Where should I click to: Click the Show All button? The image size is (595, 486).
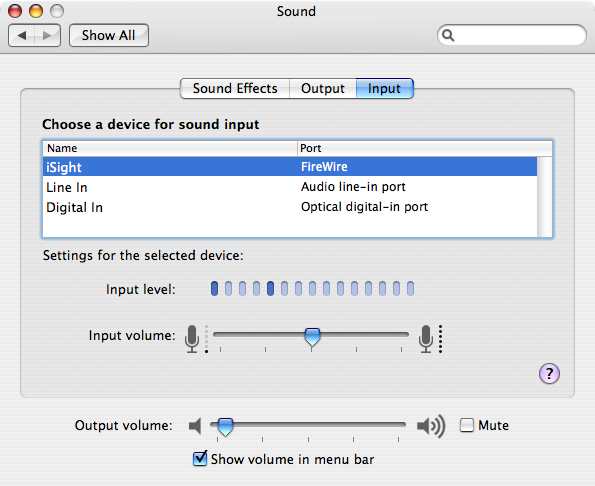coord(109,36)
